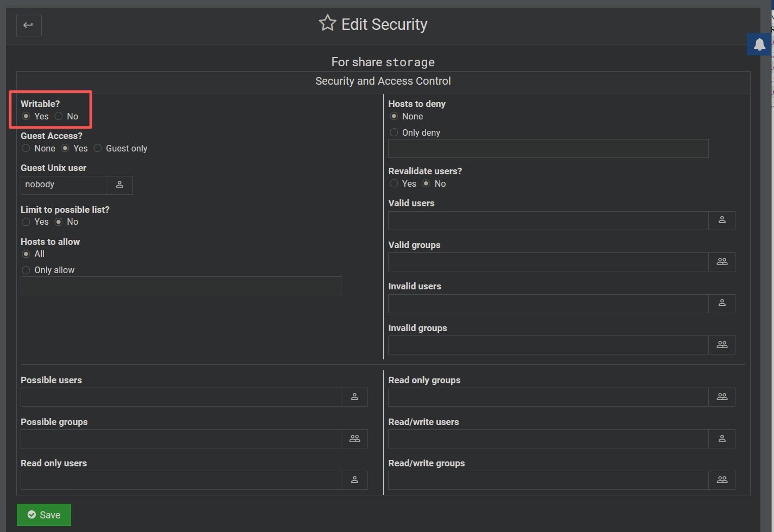Click the Guest Unix user field containing nobody
The width and height of the screenshot is (774, 532).
[x=63, y=185]
